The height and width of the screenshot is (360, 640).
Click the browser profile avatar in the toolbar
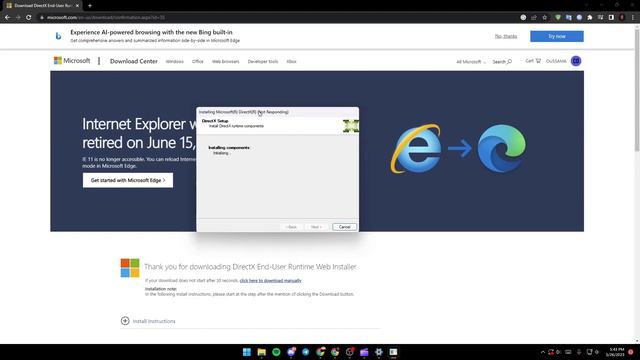[x=622, y=18]
